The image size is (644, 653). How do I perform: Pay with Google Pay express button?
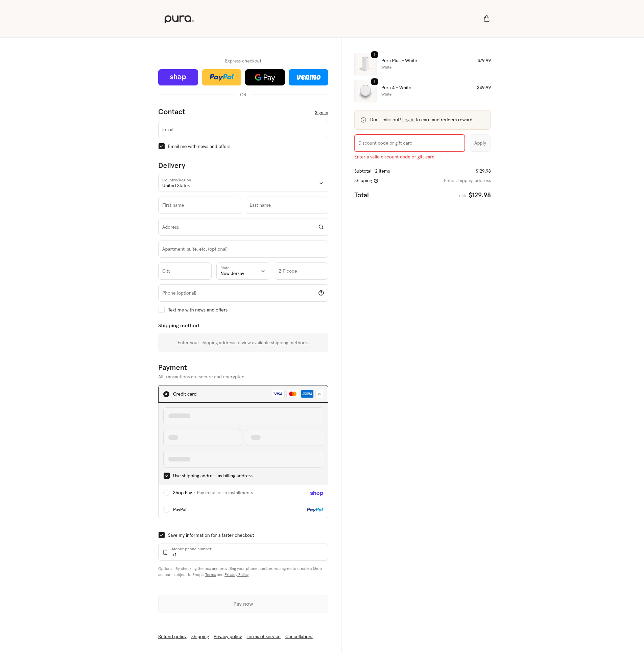tap(264, 77)
